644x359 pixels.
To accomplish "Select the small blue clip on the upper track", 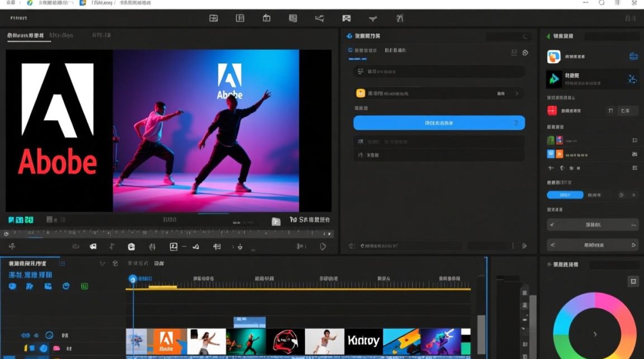I will pyautogui.click(x=249, y=322).
